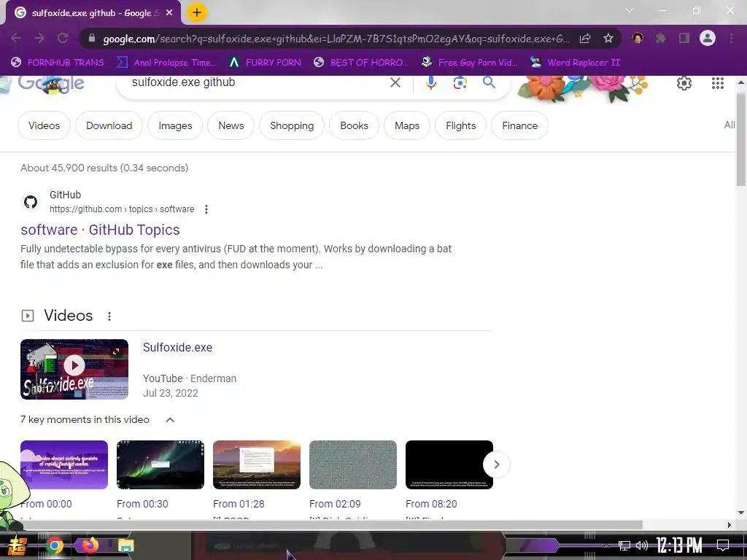Open volume control in system tray
This screenshot has width=747, height=560.
(642, 545)
